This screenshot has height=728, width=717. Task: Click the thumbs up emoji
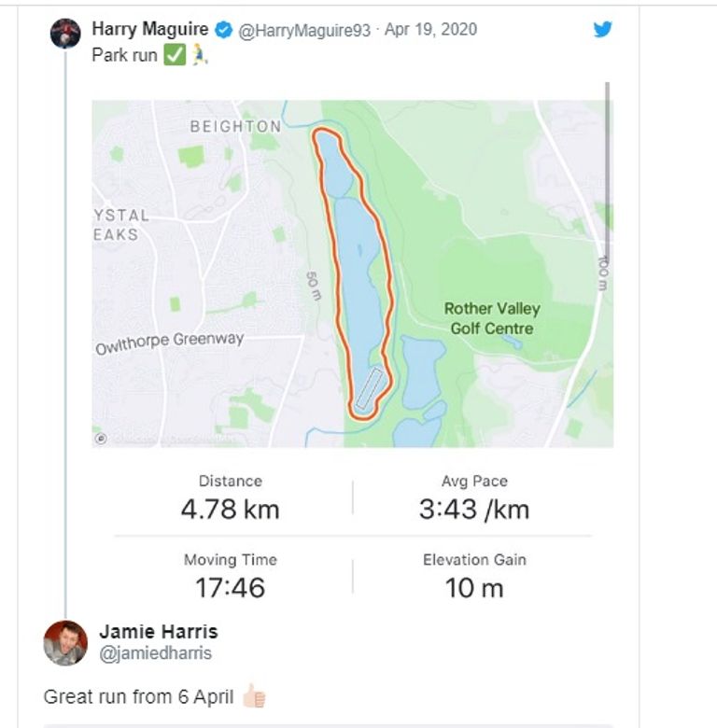[x=254, y=696]
